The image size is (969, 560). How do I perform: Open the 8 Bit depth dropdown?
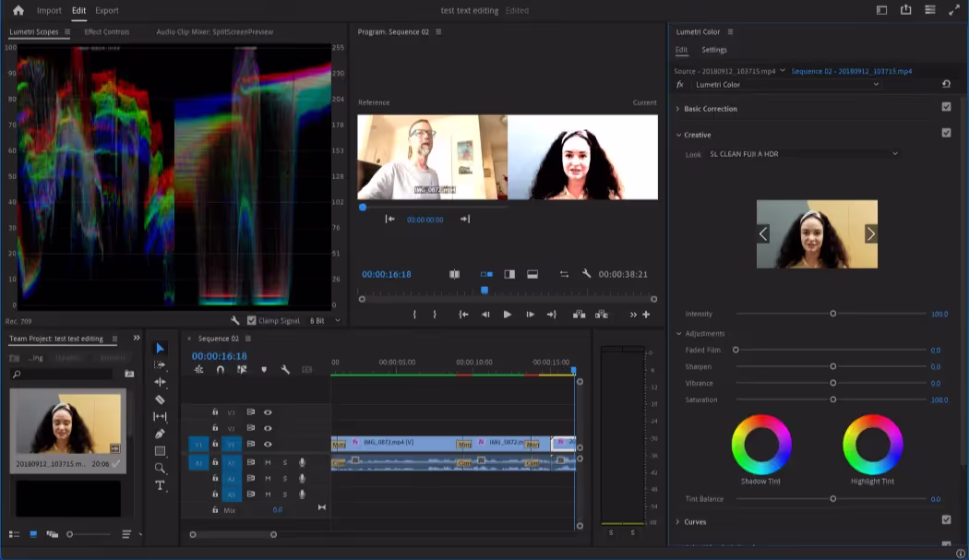(325, 321)
